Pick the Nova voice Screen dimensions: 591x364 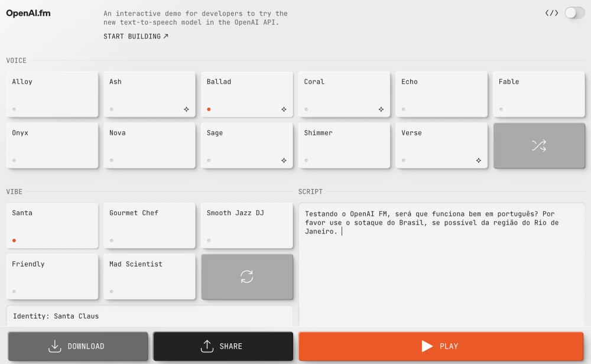click(x=150, y=145)
